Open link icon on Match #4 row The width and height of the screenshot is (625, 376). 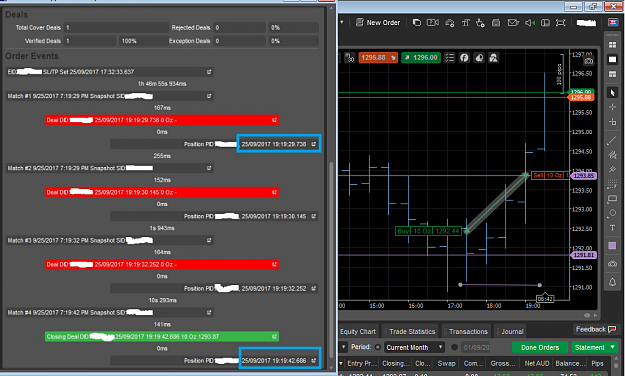pos(209,313)
